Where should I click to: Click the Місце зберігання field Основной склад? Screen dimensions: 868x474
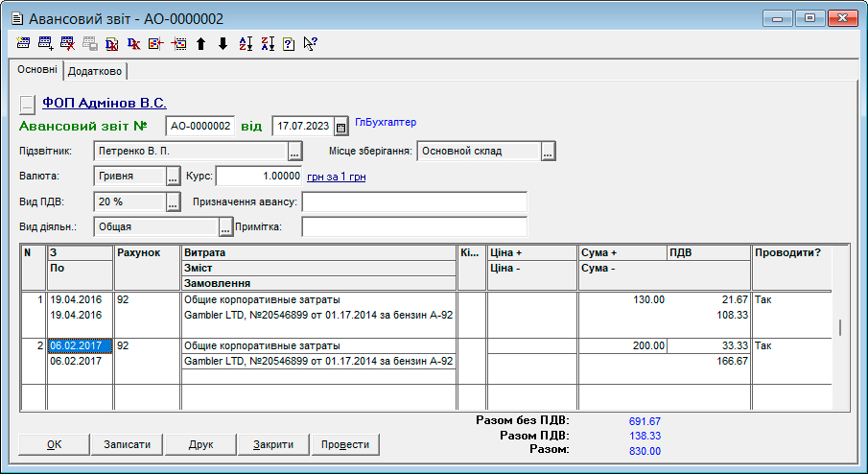coord(479,151)
